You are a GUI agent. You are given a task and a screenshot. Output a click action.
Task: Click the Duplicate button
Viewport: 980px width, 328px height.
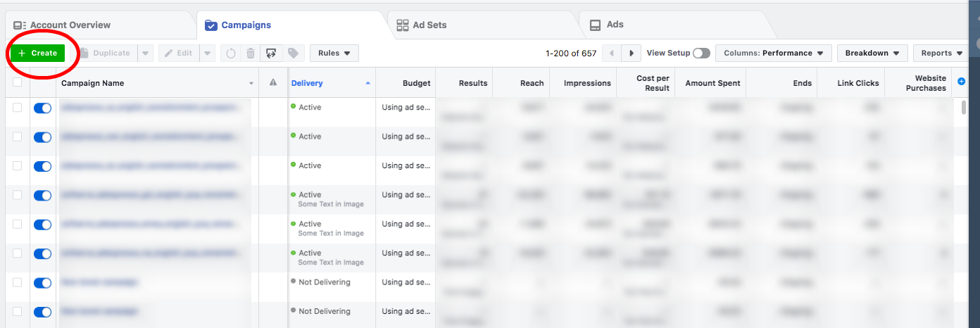tap(105, 53)
